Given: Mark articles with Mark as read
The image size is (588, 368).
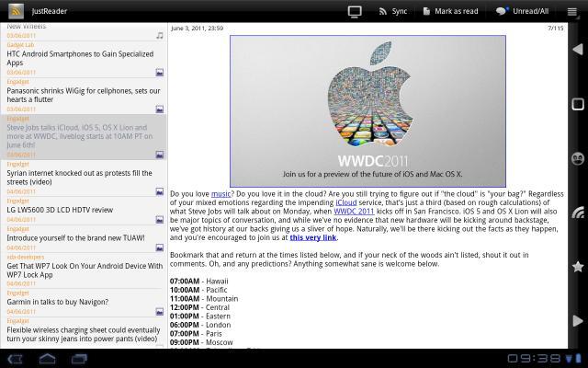Looking at the screenshot, I should (x=450, y=12).
